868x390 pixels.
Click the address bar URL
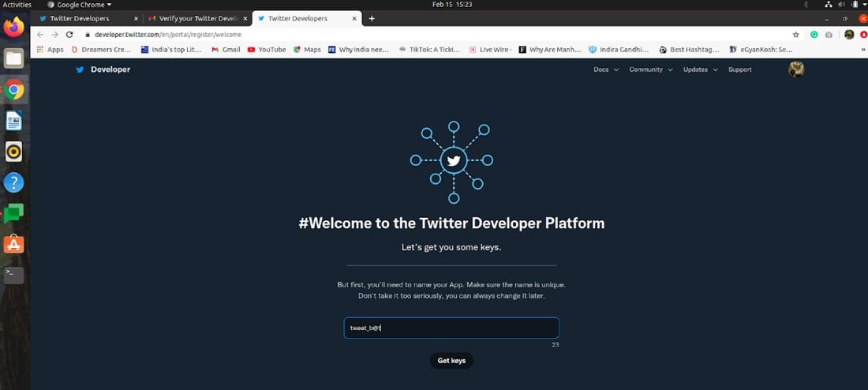168,35
